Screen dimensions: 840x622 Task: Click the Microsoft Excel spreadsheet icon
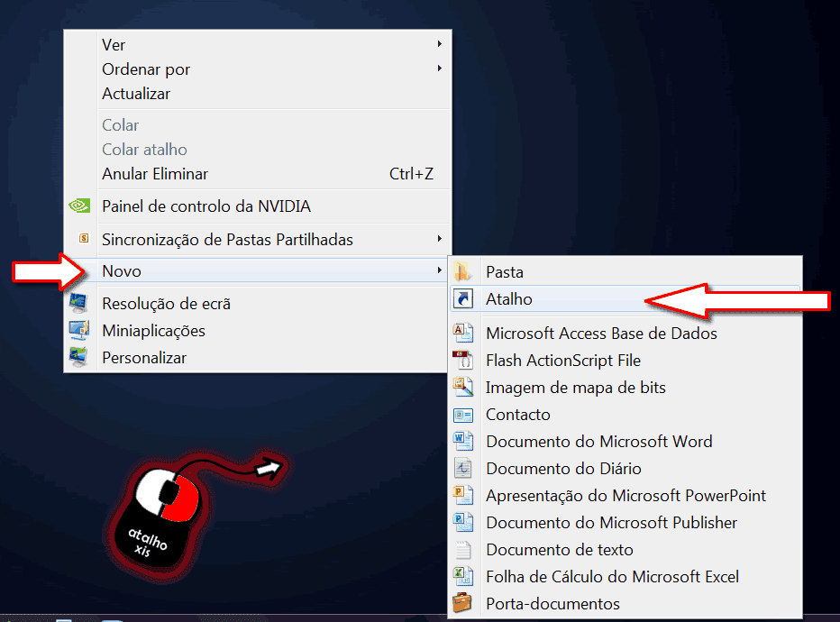[463, 576]
